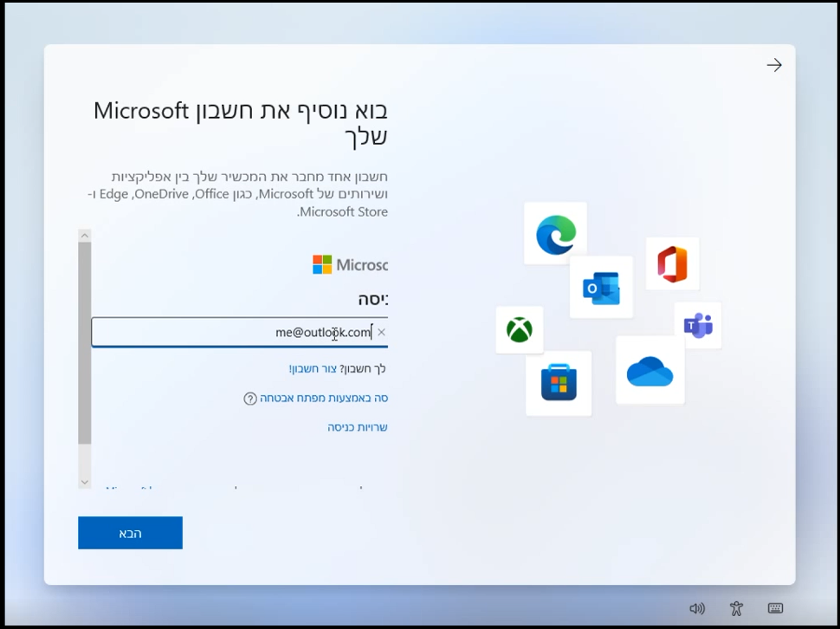Open the volume control in the corner
The height and width of the screenshot is (629, 840).
pyautogui.click(x=697, y=608)
